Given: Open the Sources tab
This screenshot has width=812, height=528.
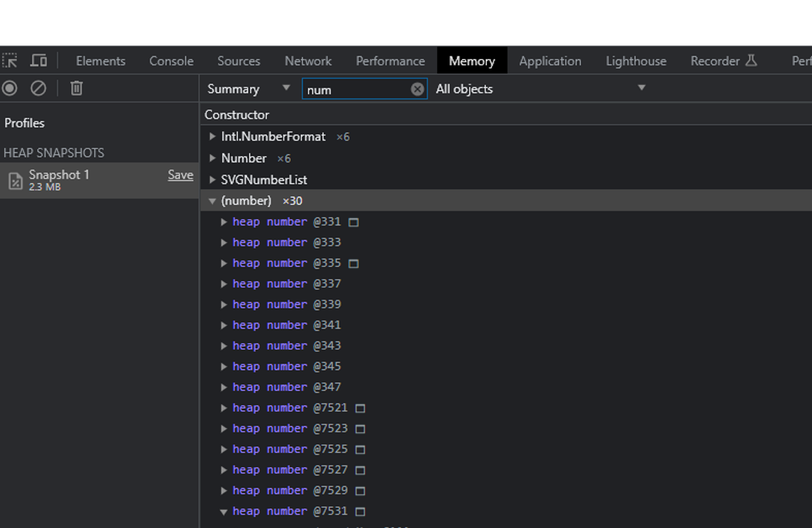Looking at the screenshot, I should (x=239, y=61).
